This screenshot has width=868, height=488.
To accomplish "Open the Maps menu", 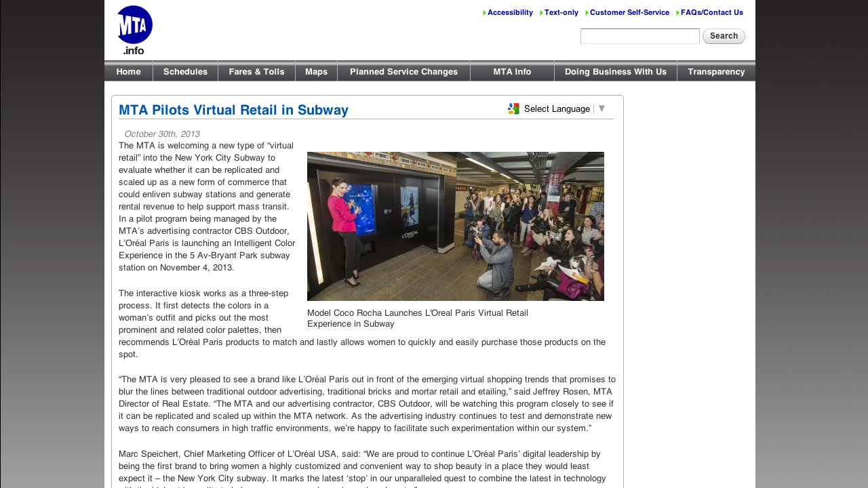I will click(317, 71).
